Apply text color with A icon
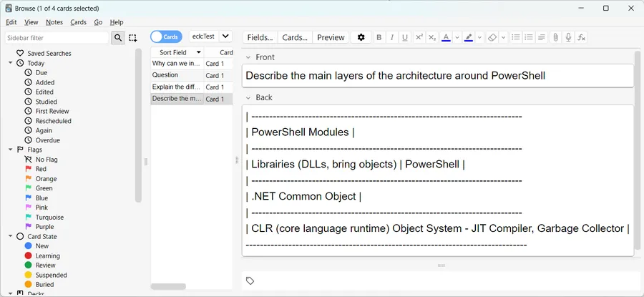644x297 pixels. tap(446, 37)
